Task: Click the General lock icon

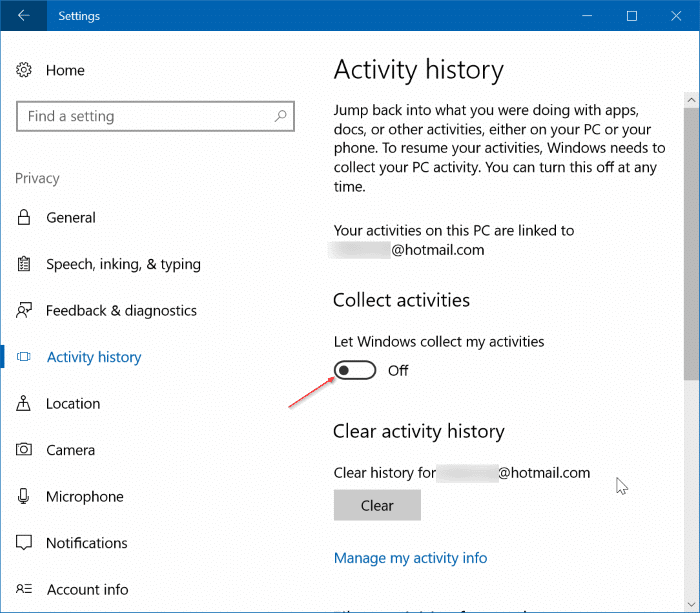Action: 24,217
